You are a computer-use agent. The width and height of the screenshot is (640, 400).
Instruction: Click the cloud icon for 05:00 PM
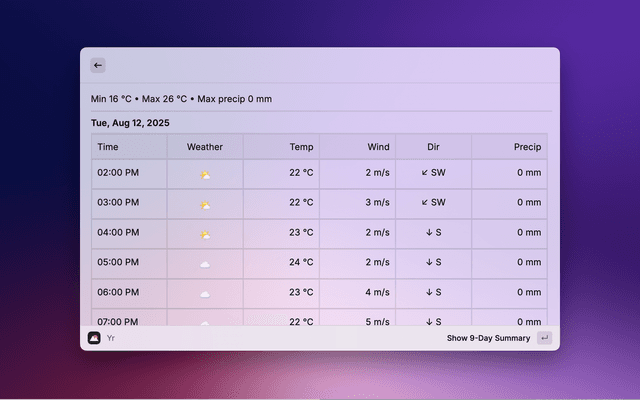point(205,263)
